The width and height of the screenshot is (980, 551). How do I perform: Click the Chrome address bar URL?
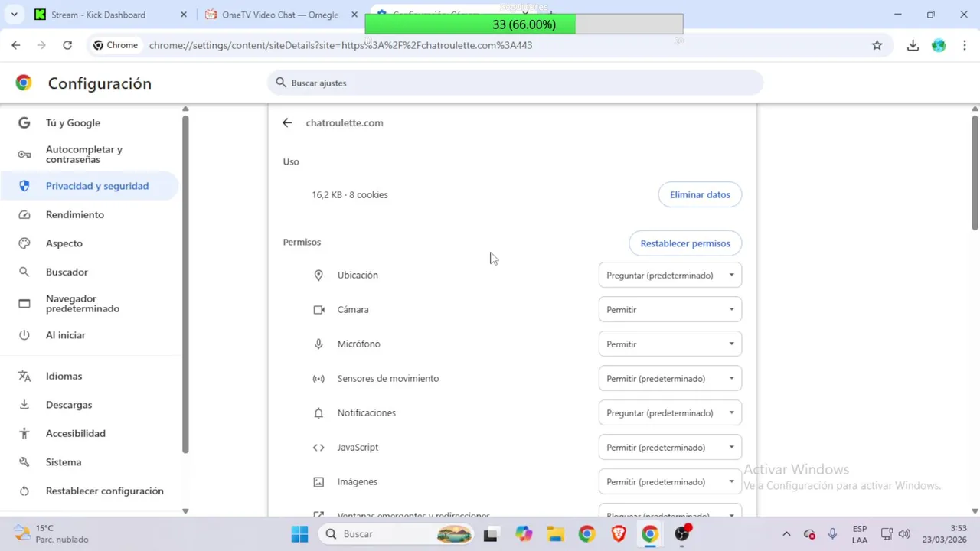[341, 45]
